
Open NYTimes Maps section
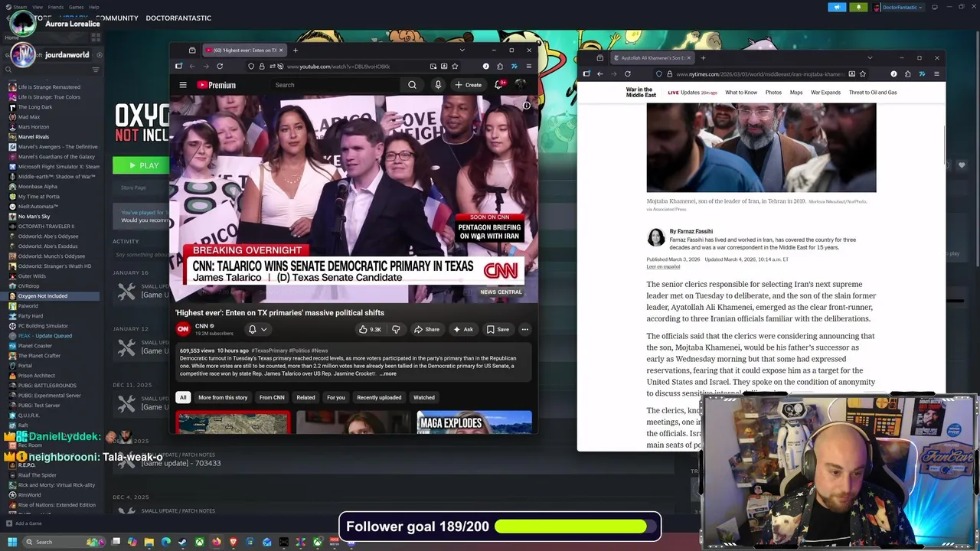tap(796, 93)
